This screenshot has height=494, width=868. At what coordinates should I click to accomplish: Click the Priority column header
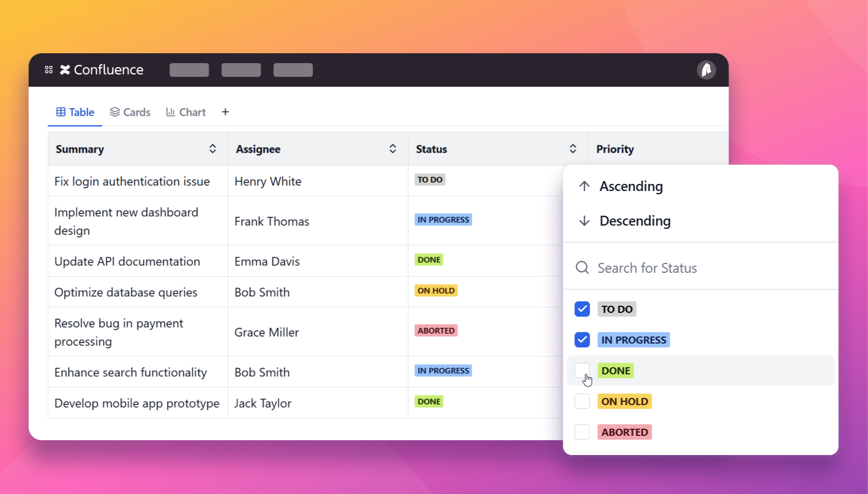click(x=615, y=149)
